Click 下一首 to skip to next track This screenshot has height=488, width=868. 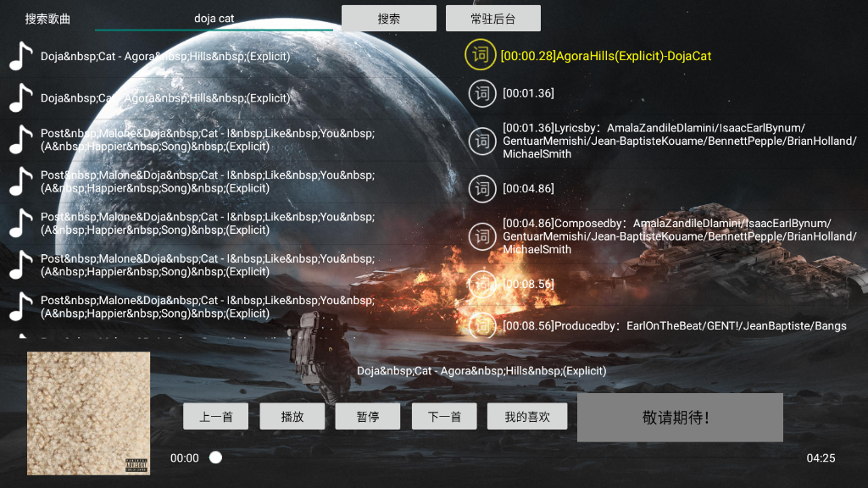click(x=443, y=416)
